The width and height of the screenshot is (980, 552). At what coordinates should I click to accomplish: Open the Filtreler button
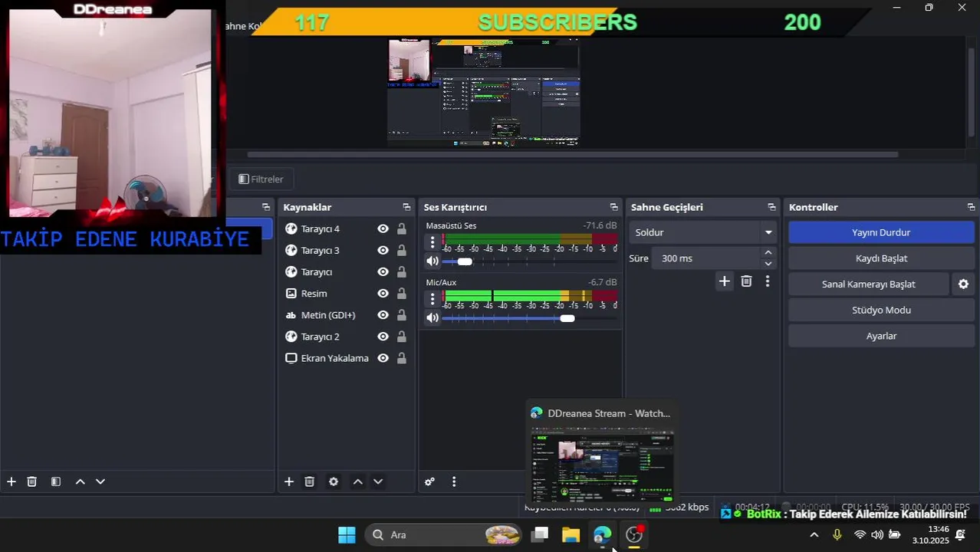pyautogui.click(x=261, y=179)
